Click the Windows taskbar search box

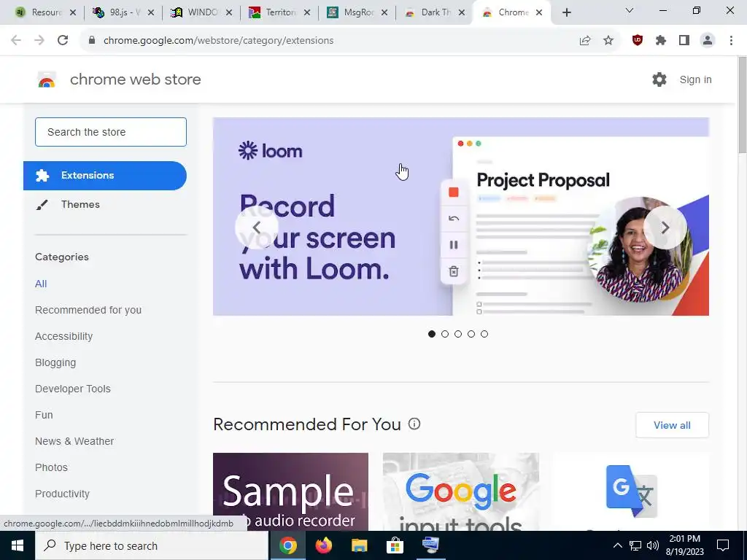[x=152, y=545]
